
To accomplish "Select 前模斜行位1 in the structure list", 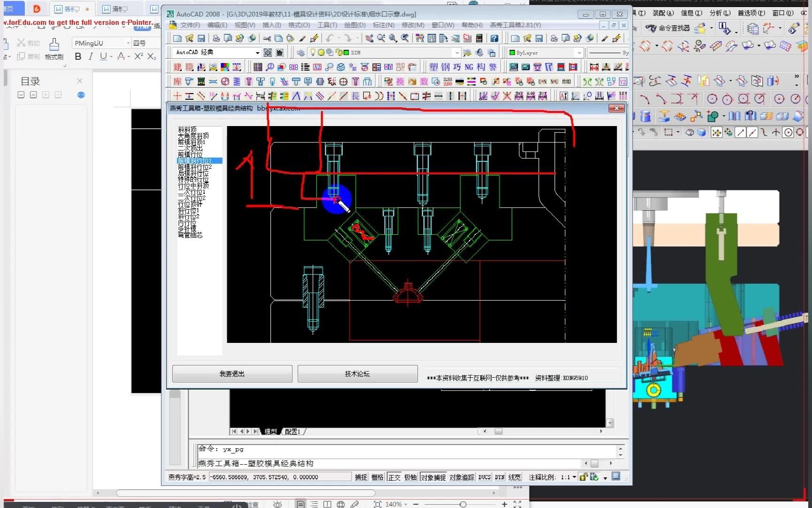I will point(199,161).
